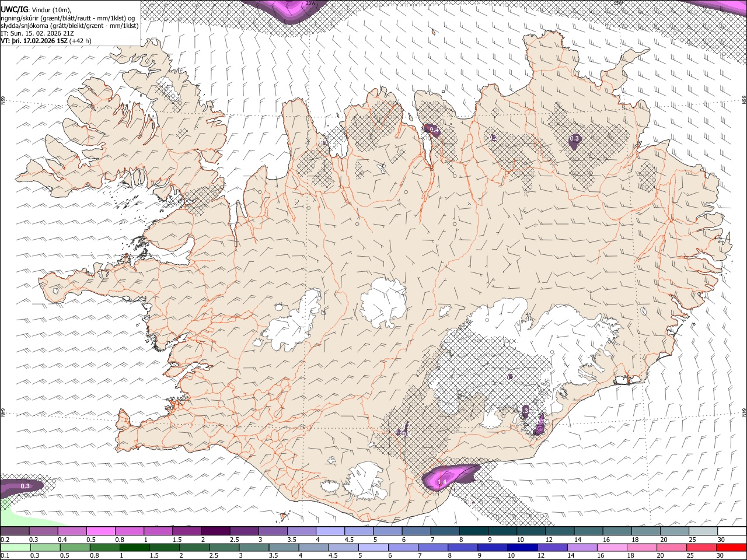The height and width of the screenshot is (560, 747).
Task: Click the 20W longitude label on the top edge
Action: 310,3
